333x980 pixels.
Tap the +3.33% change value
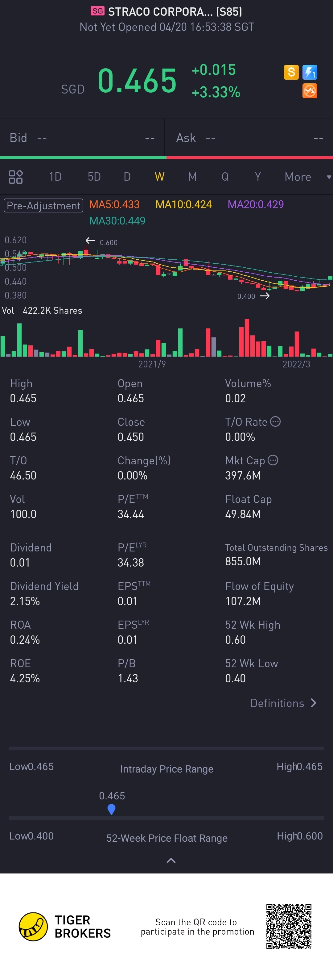coord(216,92)
